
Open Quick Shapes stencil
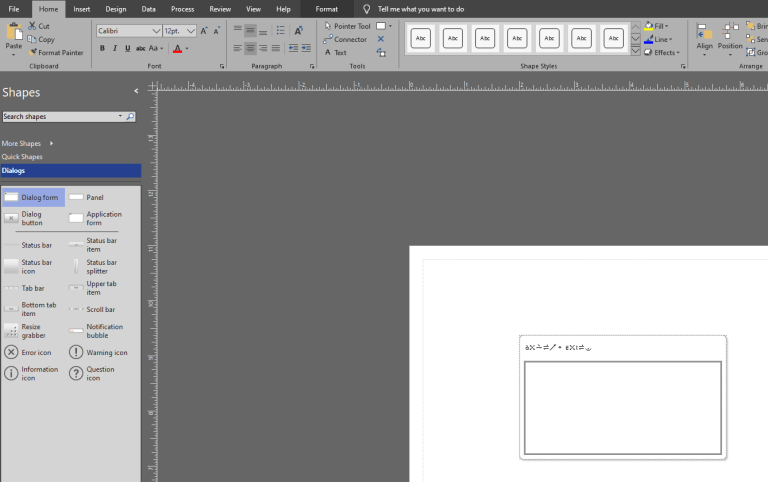point(22,157)
